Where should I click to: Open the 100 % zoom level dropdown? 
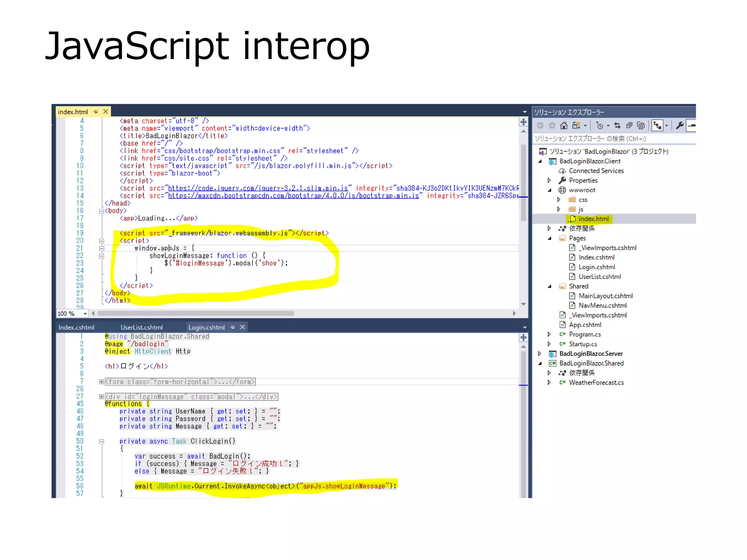(85, 314)
